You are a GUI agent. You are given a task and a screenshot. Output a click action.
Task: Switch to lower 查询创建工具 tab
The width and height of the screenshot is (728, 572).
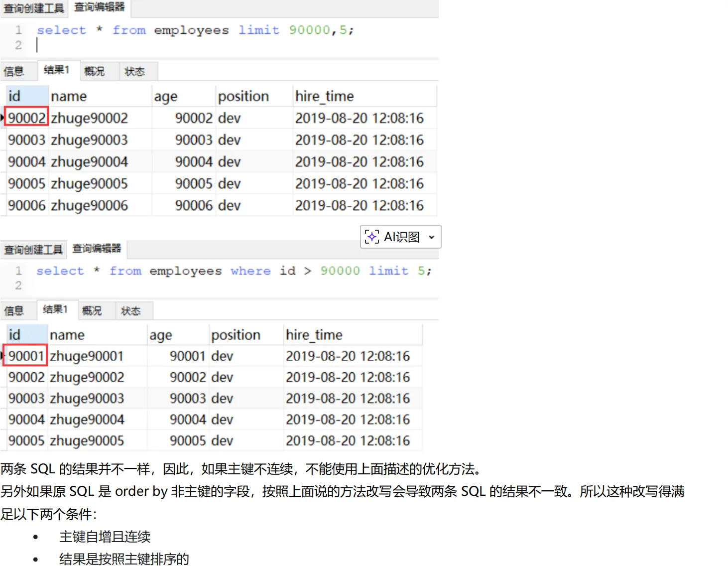(x=33, y=250)
